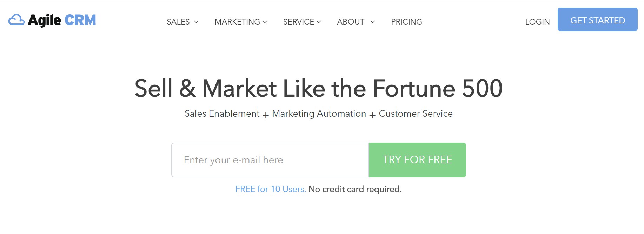The image size is (644, 234).
Task: Click the blue GET STARTED button
Action: click(598, 20)
